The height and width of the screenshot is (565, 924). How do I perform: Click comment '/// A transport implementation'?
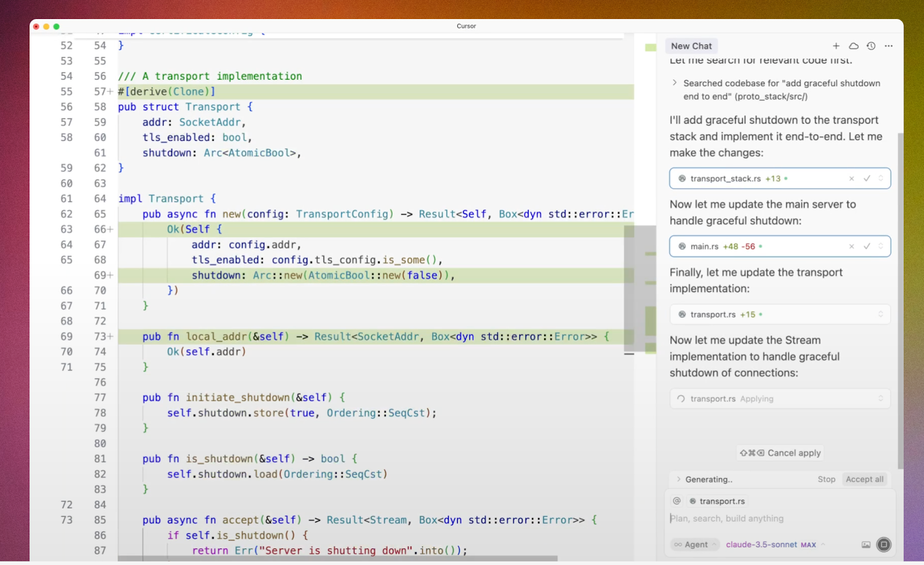coord(210,76)
